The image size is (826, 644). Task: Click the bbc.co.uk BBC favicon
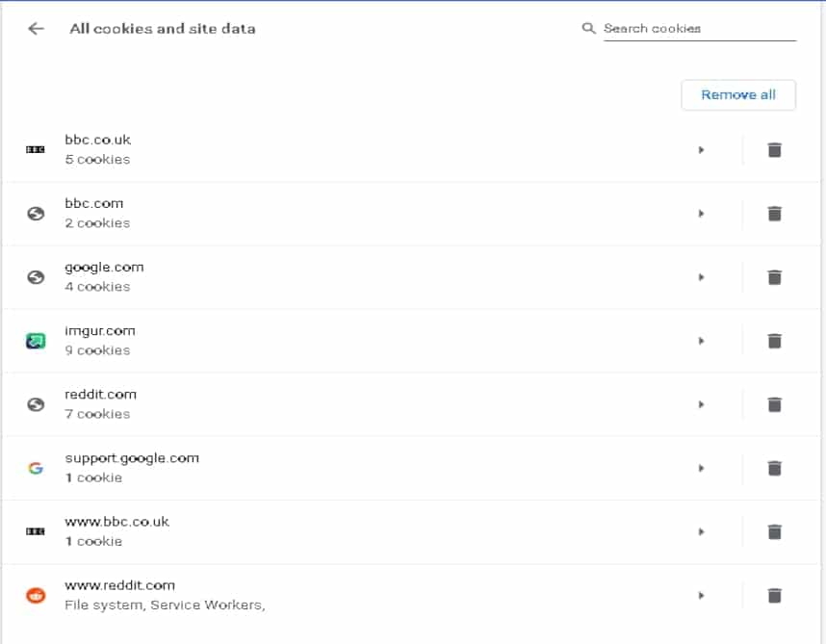(x=36, y=149)
